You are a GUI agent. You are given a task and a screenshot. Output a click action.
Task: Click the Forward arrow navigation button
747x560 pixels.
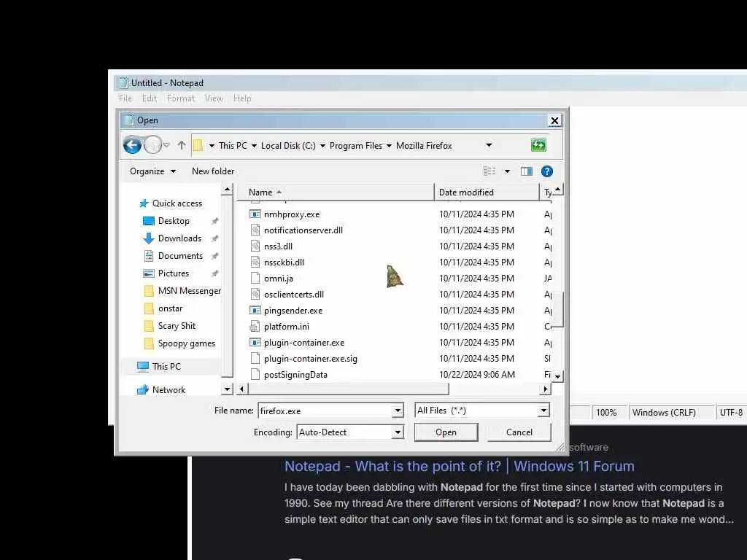click(152, 145)
